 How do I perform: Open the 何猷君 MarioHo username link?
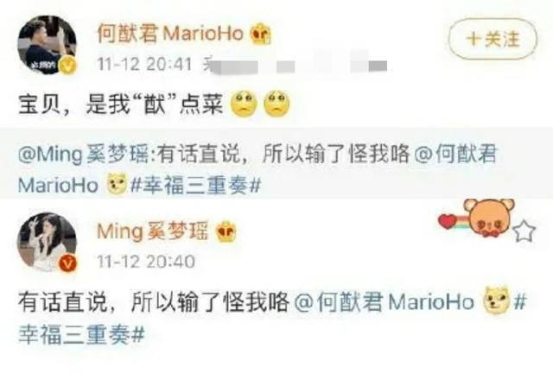170,34
